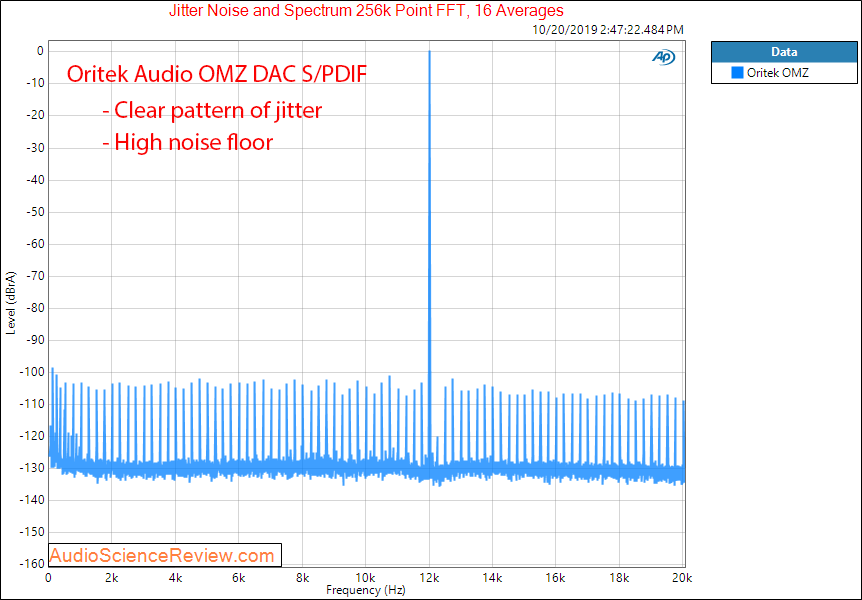
Task: Click the 6k tick label on frequency axis
Action: coord(239,578)
